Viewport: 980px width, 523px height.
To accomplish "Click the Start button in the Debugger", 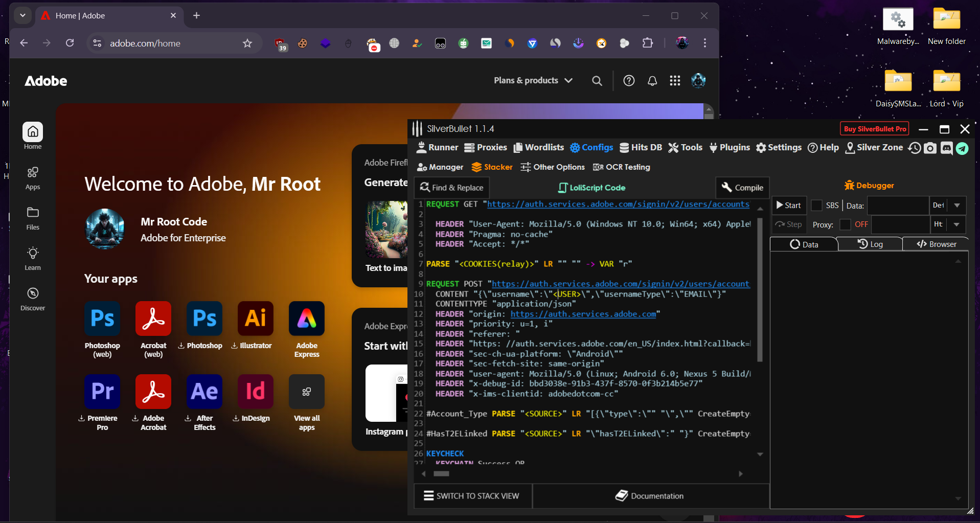I will point(789,205).
